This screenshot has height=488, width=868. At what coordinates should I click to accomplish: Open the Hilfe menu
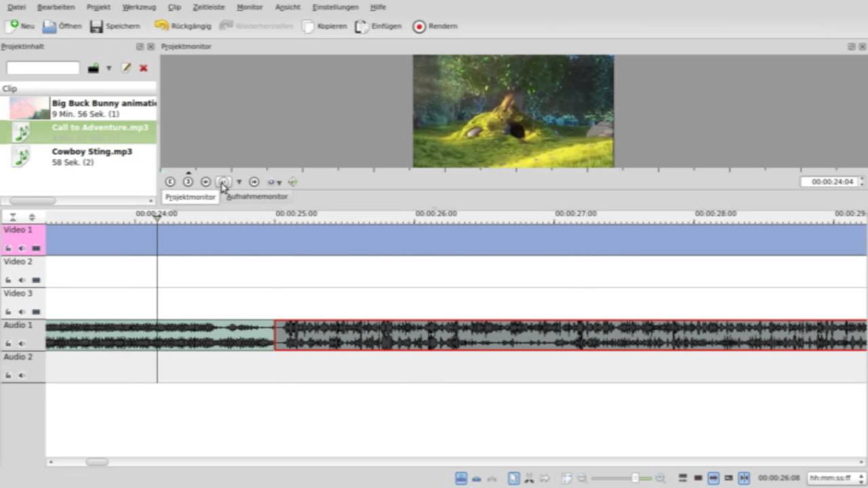[378, 7]
